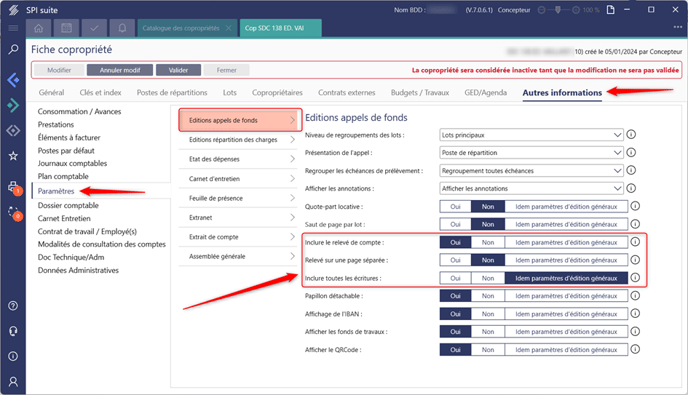This screenshot has width=688, height=395.
Task: Click the Modifier button
Action: 59,70
